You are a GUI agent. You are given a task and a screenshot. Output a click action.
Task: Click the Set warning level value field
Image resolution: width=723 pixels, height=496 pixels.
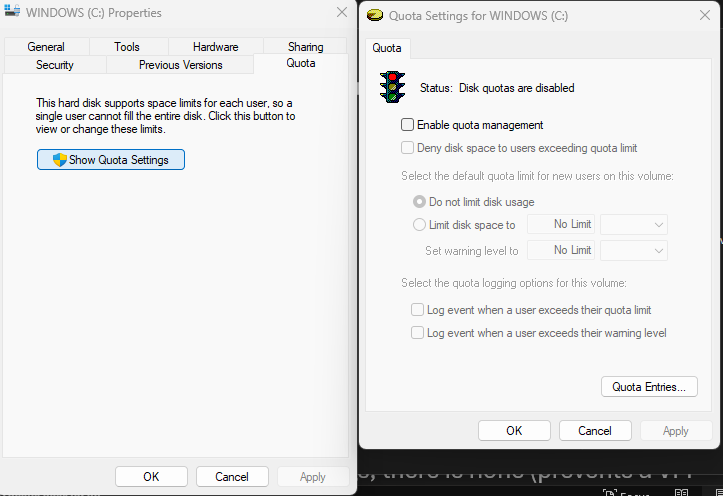pyautogui.click(x=561, y=250)
